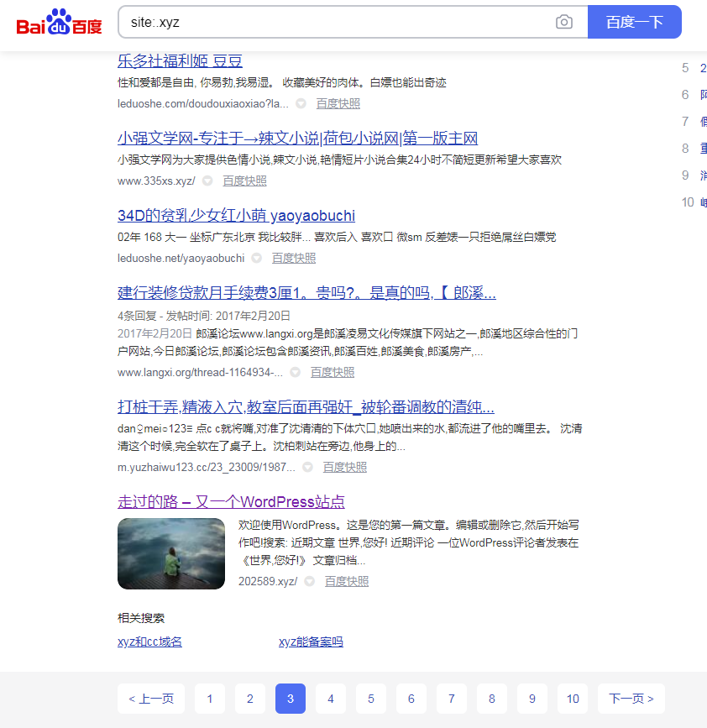Viewport: 707px width, 728px height.
Task: Open the 小强文学网 result title
Action: pyautogui.click(x=297, y=139)
